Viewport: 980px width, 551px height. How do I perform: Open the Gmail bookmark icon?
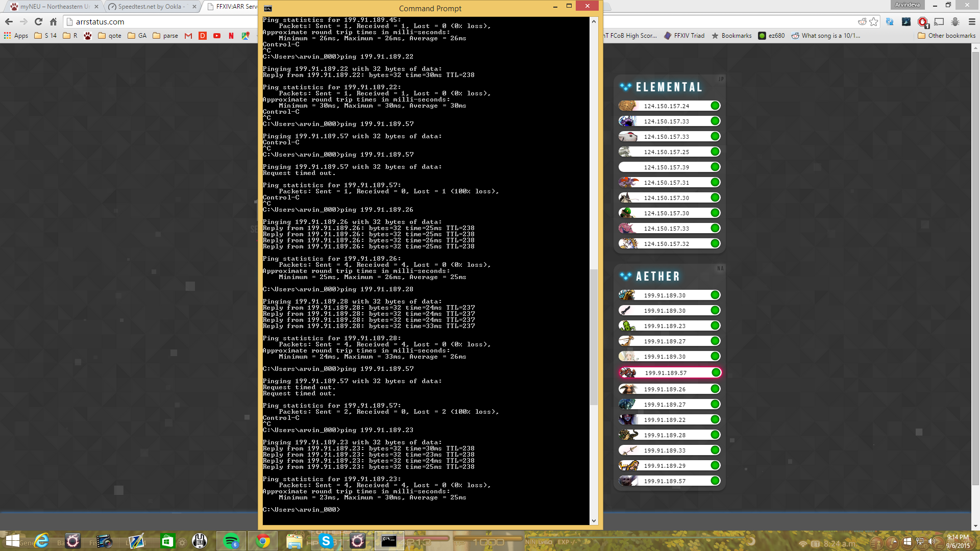pyautogui.click(x=188, y=36)
